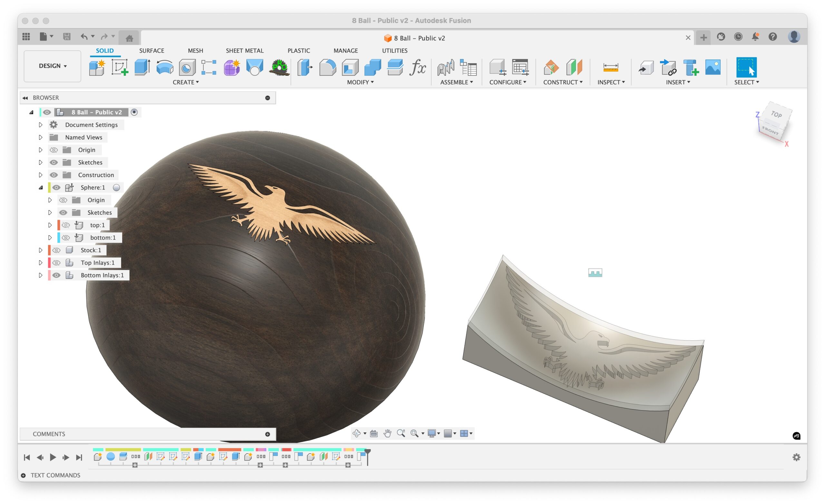Select the Extrude tool in Create
Viewport: 825px width, 504px height.
pos(142,67)
